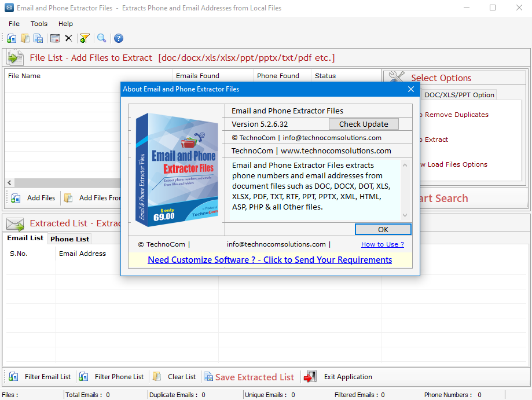Click OK in the About dialog
The width and height of the screenshot is (532, 400).
point(383,229)
